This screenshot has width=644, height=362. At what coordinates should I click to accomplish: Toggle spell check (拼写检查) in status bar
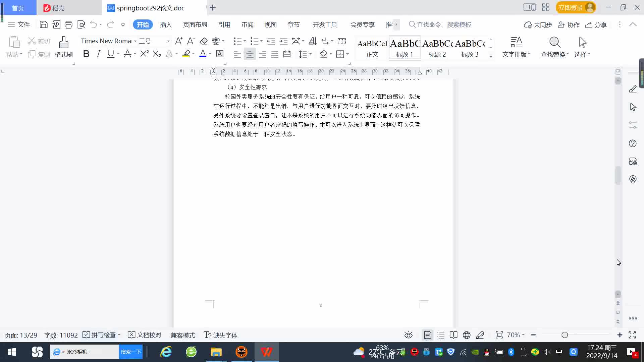point(100,335)
